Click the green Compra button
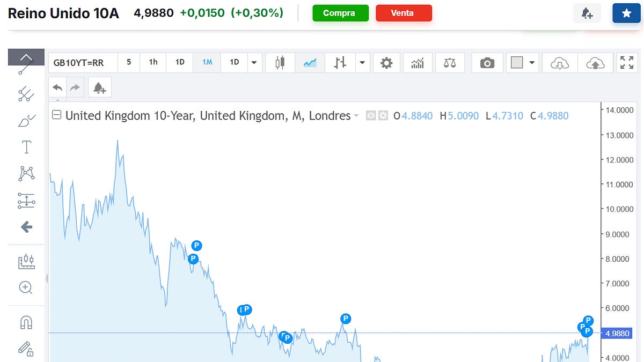 point(341,13)
